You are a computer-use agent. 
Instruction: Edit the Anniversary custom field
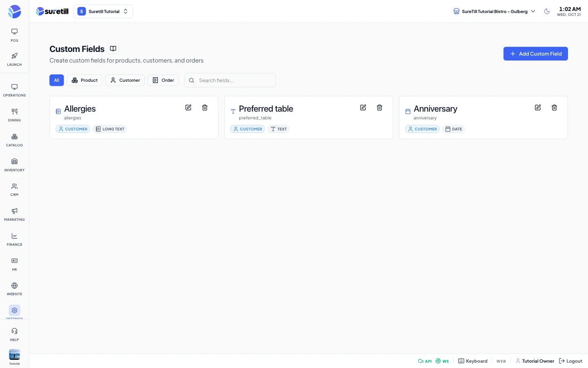point(538,108)
